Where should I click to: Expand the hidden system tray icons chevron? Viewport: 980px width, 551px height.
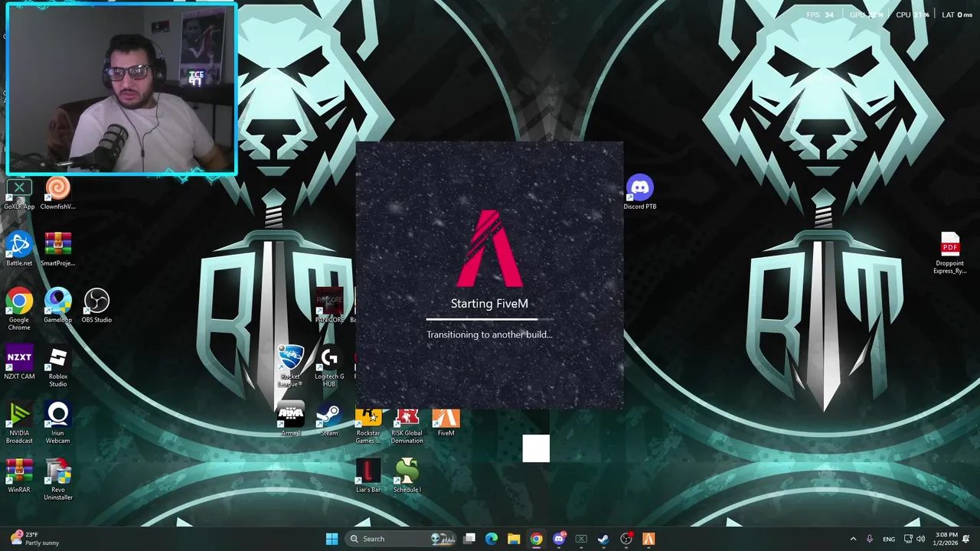click(x=853, y=539)
